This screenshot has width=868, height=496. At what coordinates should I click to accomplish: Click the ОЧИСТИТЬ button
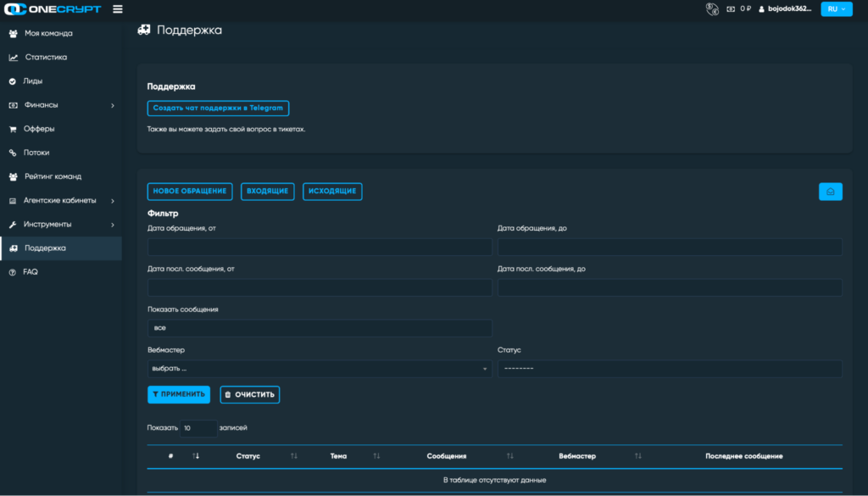(250, 395)
